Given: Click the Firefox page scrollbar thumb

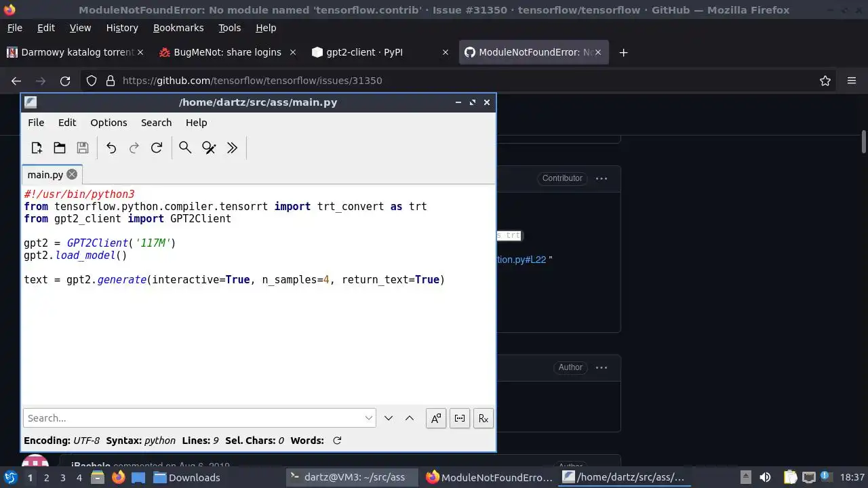Looking at the screenshot, I should (x=864, y=142).
